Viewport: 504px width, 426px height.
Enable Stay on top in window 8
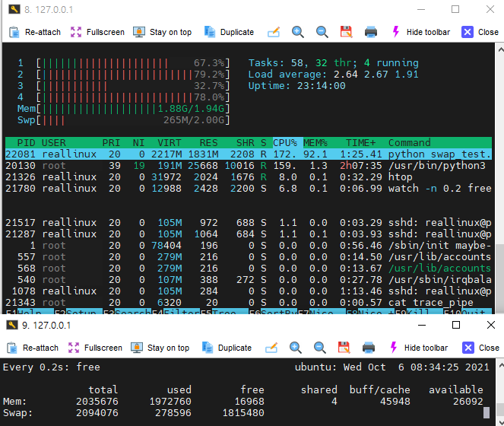(x=163, y=32)
